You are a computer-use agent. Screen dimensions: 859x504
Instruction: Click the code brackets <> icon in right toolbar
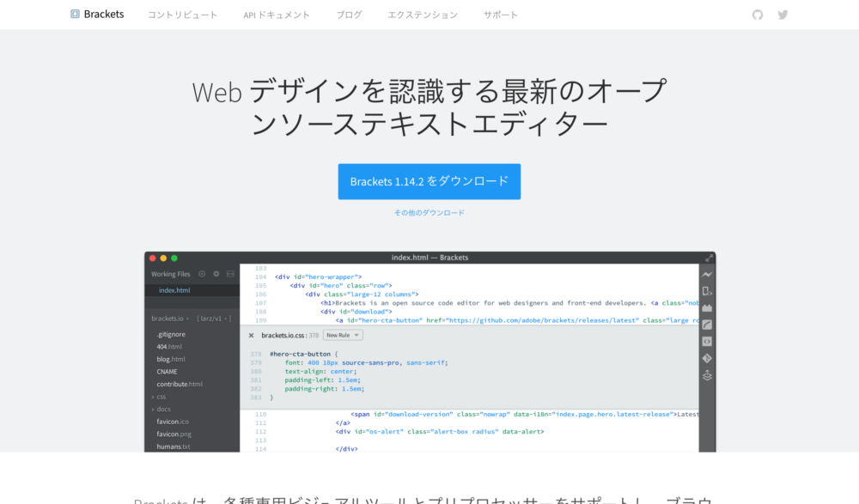coord(707,342)
